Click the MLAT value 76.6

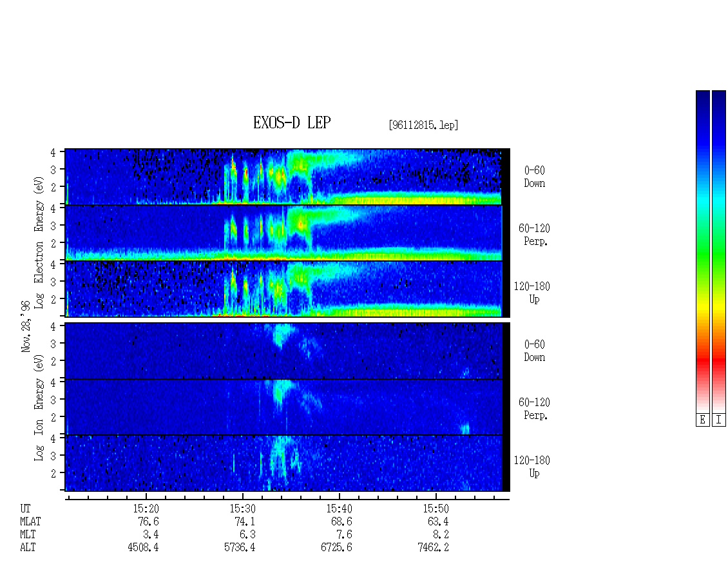(149, 521)
